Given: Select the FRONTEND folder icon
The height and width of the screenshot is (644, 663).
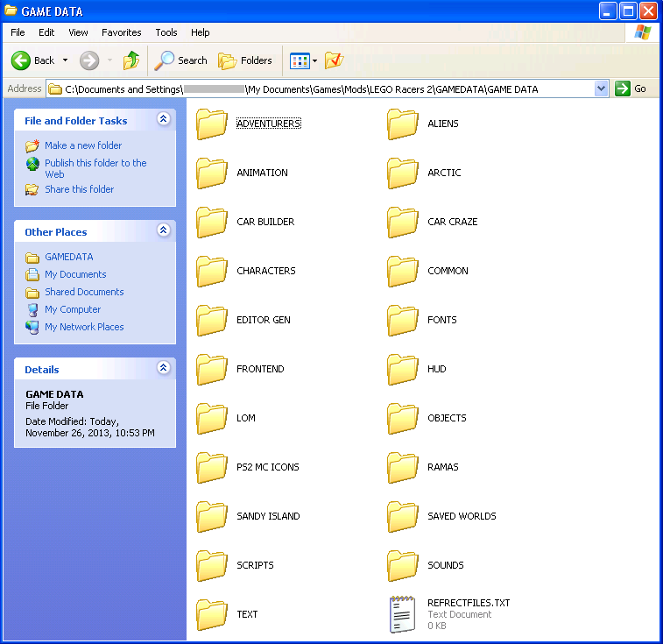Looking at the screenshot, I should click(x=212, y=369).
